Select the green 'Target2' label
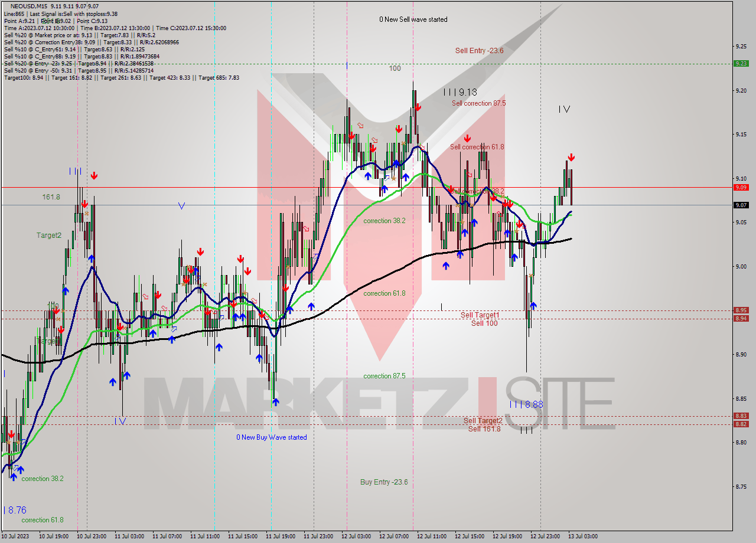Screen dimensions: 756x543 click(x=49, y=235)
